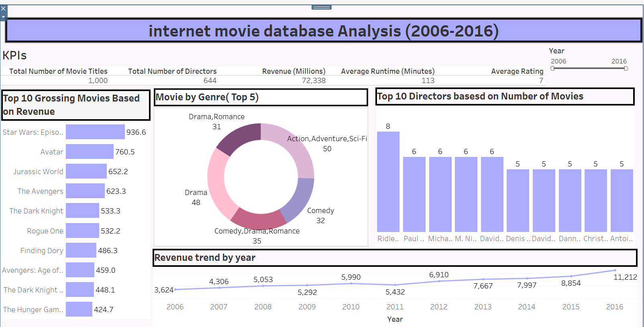The height and width of the screenshot is (327, 644).
Task: Click the Year slider's 2006 start handle
Action: click(x=552, y=69)
